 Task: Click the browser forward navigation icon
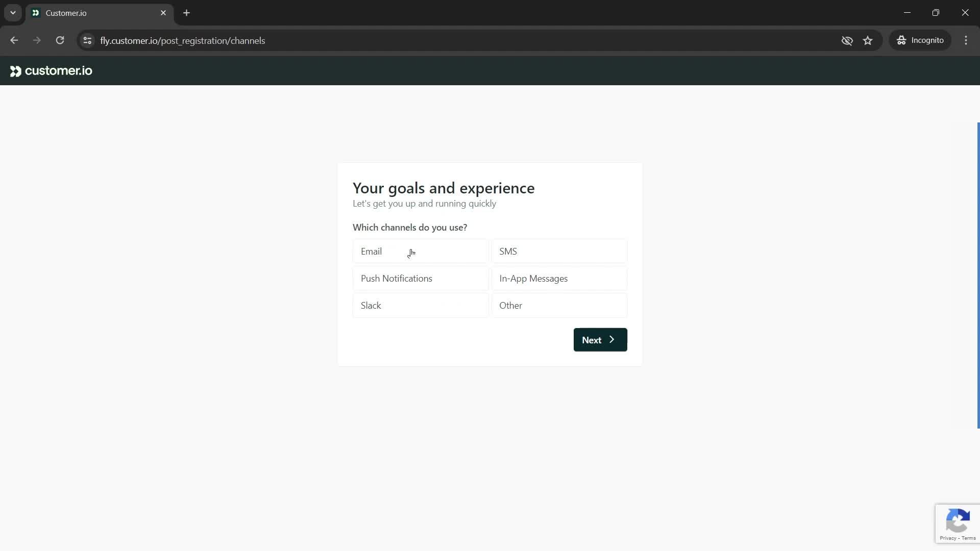point(37,40)
